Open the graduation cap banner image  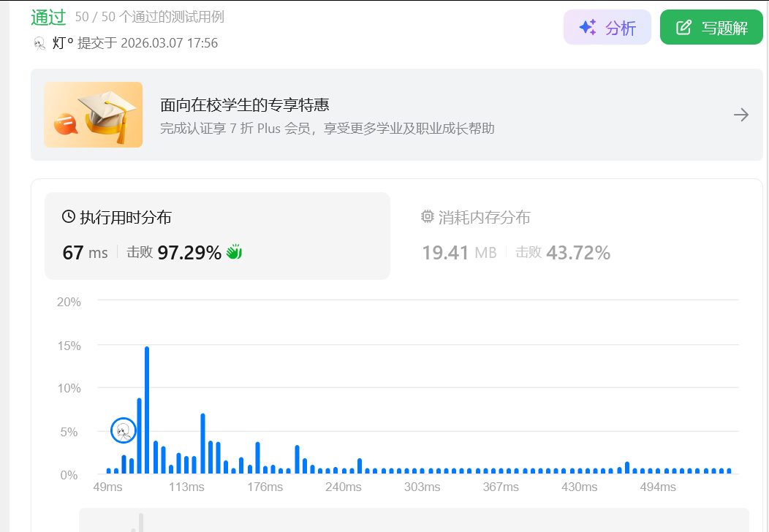[x=93, y=115]
